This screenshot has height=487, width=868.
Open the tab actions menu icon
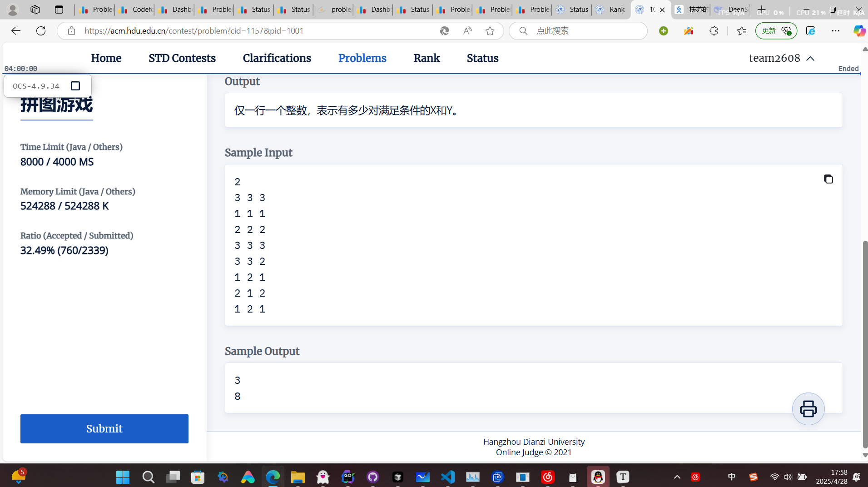tap(59, 9)
